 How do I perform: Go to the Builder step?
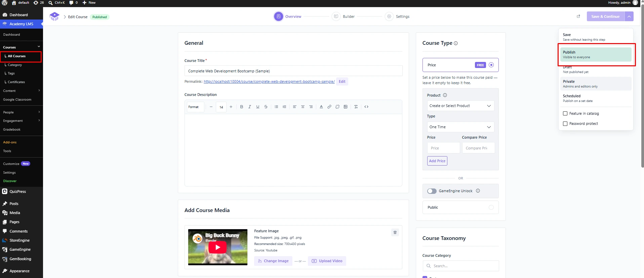tap(343, 16)
